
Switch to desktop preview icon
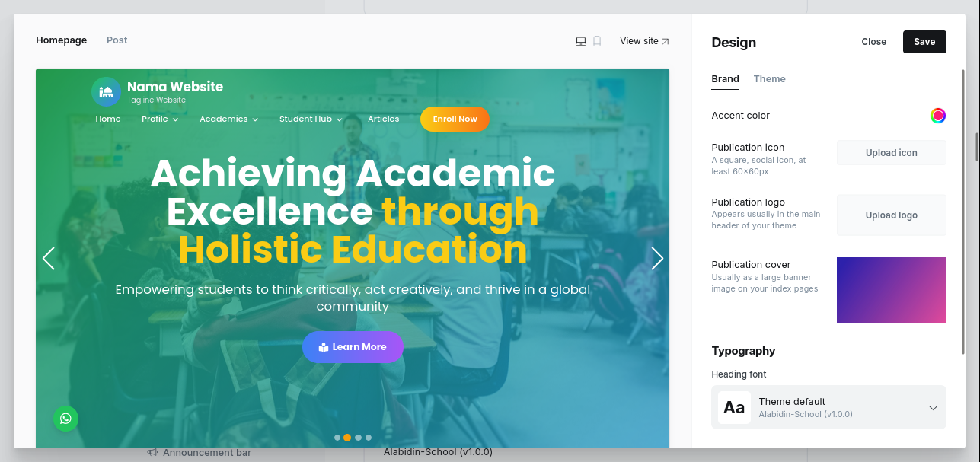tap(581, 41)
